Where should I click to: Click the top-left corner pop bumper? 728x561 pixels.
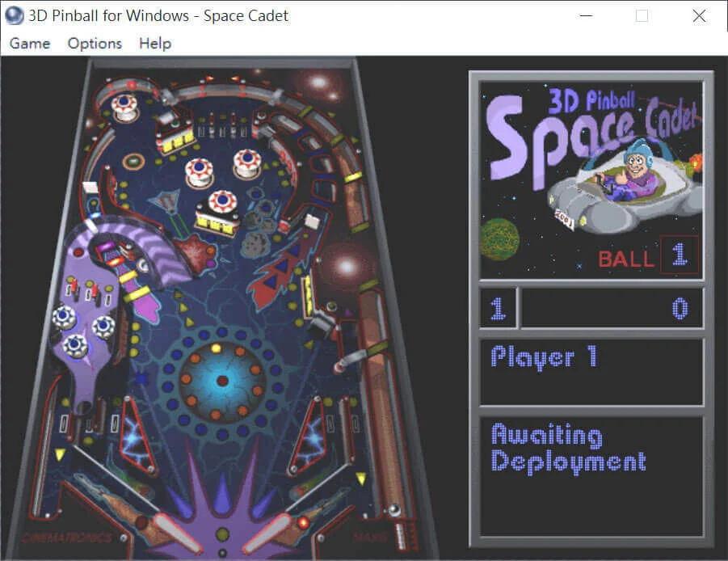pos(124,107)
